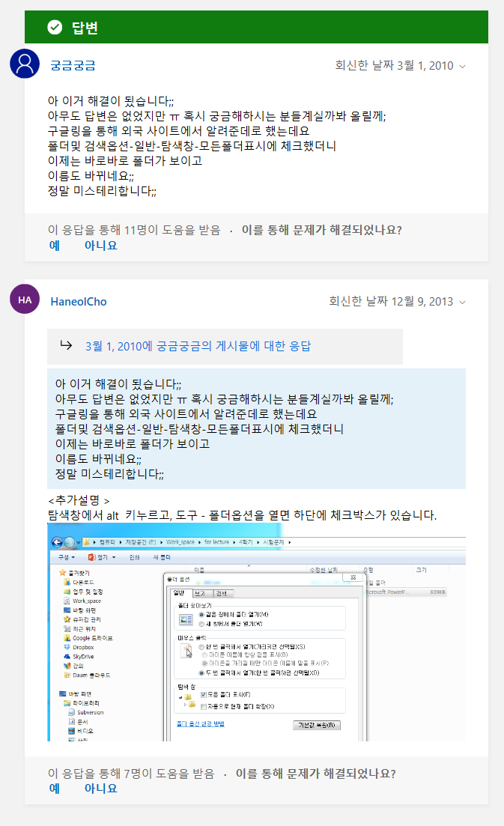Open link to the 3월 1, 2010 replied post
504x826 pixels.
pos(198,346)
